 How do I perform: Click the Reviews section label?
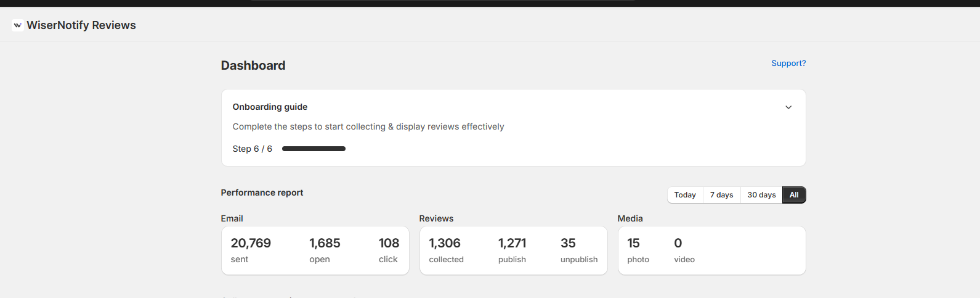point(436,218)
